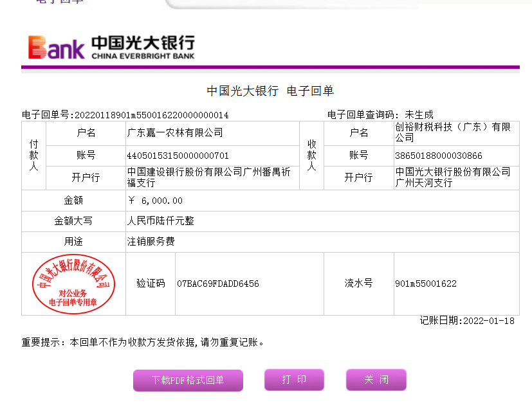532x405 pixels.
Task: Click the red 电子回单专用章 bank seal
Action: coord(73,284)
